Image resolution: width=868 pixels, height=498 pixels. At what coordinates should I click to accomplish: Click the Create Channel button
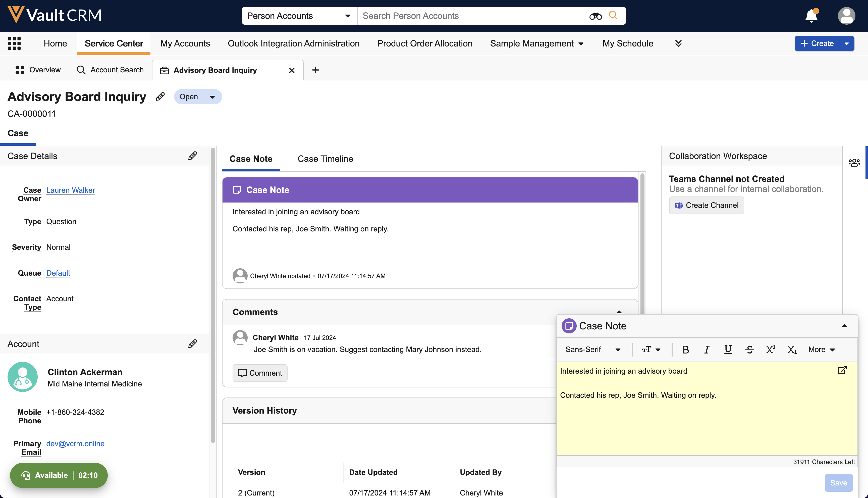click(x=706, y=205)
